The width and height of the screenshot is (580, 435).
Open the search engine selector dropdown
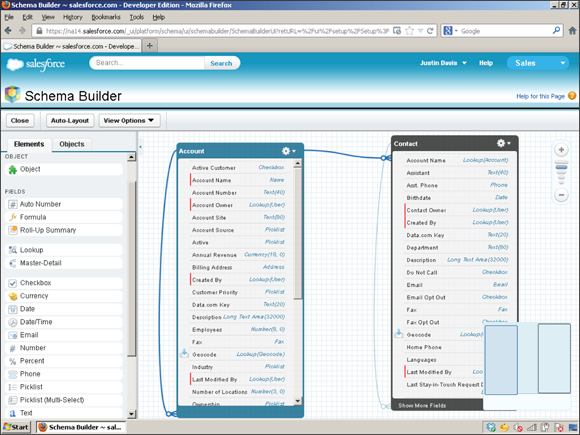point(450,31)
